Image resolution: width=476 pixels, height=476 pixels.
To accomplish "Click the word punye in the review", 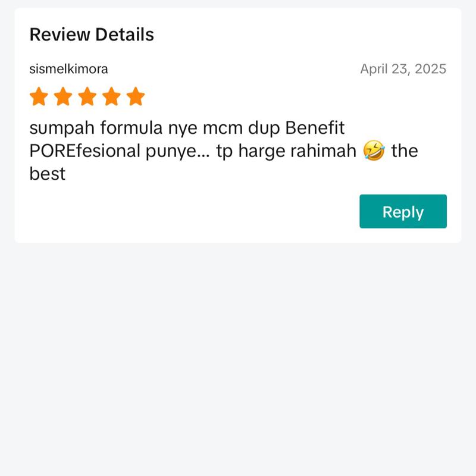I will [x=171, y=152].
